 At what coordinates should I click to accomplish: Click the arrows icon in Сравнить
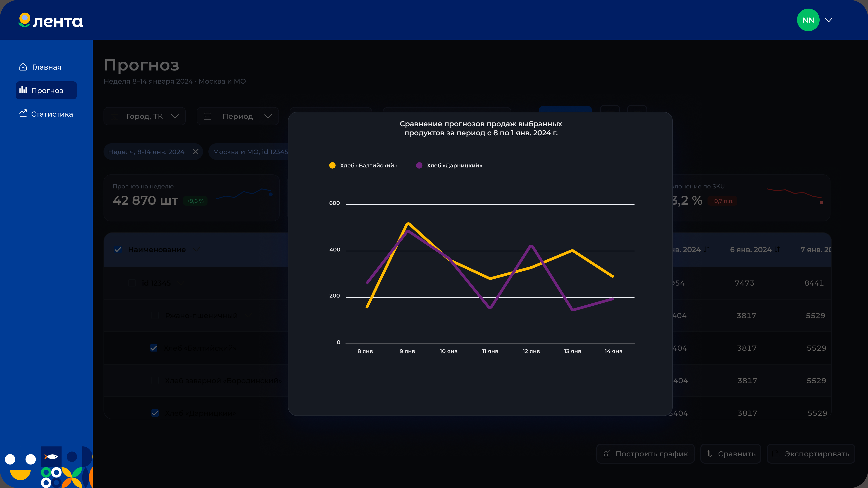pyautogui.click(x=709, y=454)
